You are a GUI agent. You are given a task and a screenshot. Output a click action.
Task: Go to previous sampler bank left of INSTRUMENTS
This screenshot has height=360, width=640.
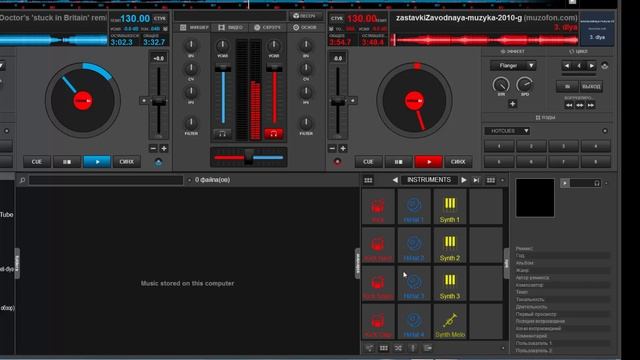click(x=395, y=180)
